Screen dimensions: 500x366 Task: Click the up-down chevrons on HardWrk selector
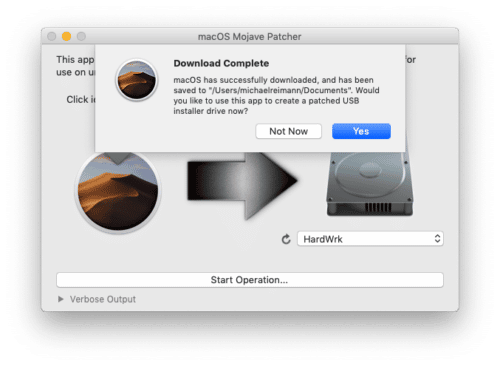[437, 239]
